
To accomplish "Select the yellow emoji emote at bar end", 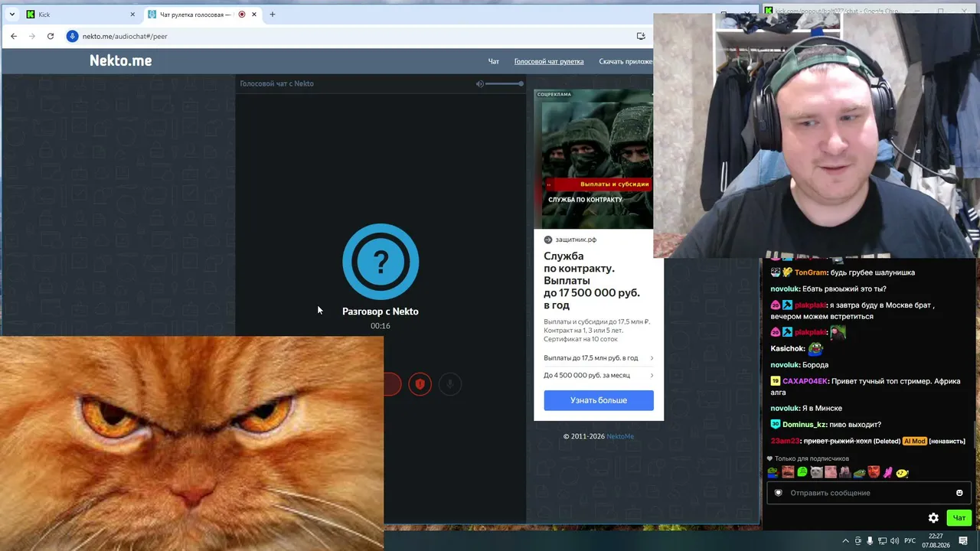I will [x=903, y=473].
